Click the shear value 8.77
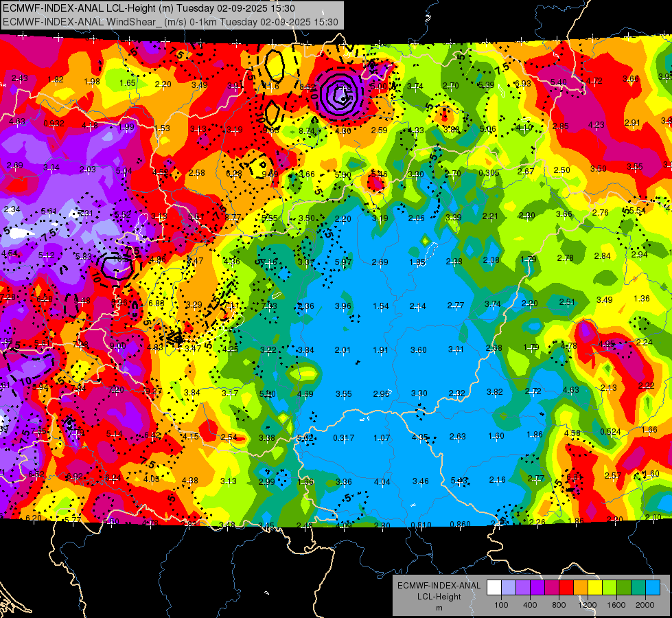The height and width of the screenshot is (618, 672). (233, 218)
